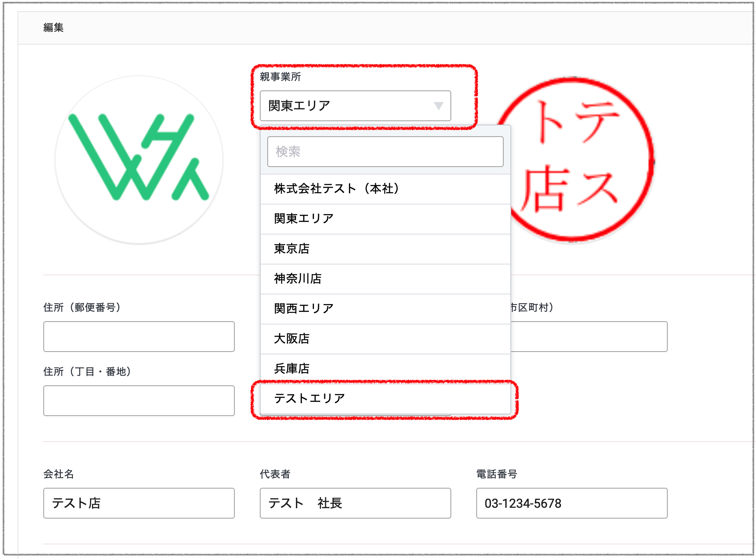Choose 関東エリア option in the list
Image resolution: width=756 pixels, height=559 pixels.
coord(385,219)
